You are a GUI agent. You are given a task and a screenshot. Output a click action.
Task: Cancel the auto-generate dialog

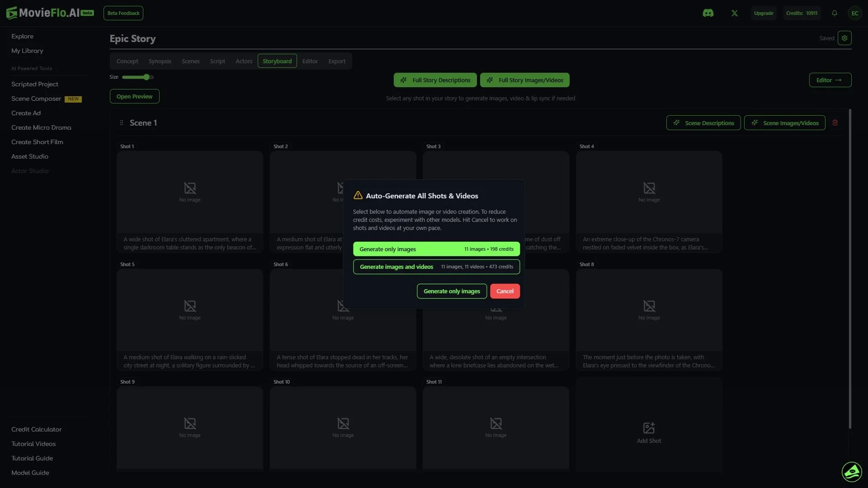pyautogui.click(x=505, y=291)
